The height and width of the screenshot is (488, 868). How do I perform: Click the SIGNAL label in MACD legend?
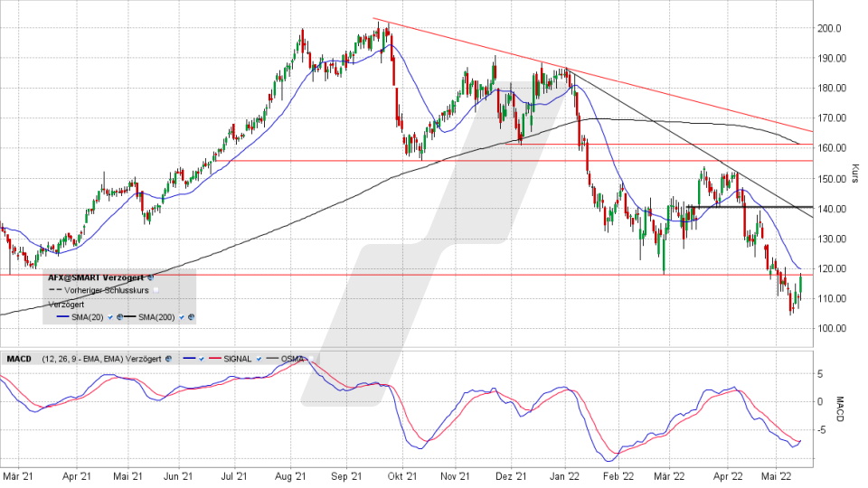(238, 359)
